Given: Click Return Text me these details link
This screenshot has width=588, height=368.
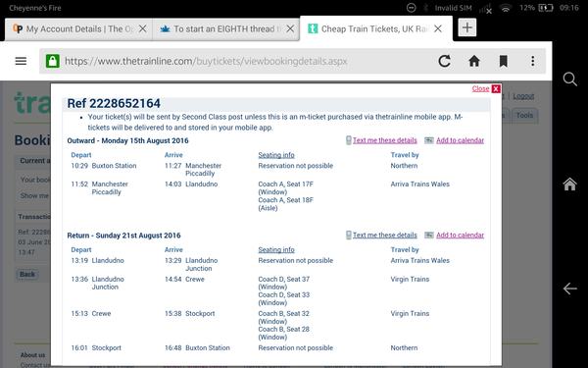Looking at the screenshot, I should pos(385,236).
